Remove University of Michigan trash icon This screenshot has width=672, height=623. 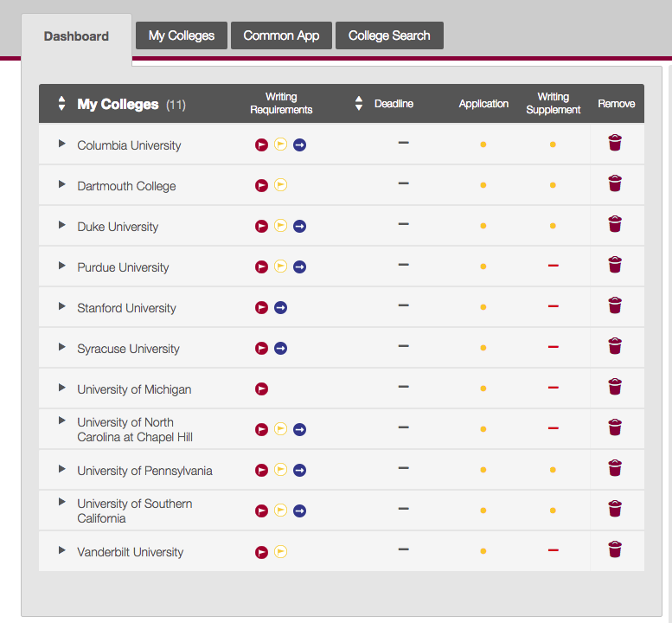tap(615, 387)
